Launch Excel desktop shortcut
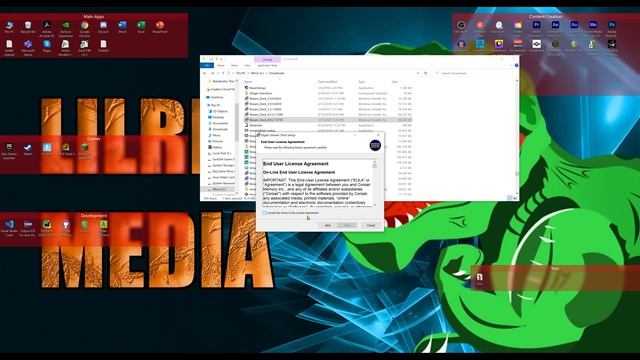This screenshot has height=360, width=640. tap(141, 26)
